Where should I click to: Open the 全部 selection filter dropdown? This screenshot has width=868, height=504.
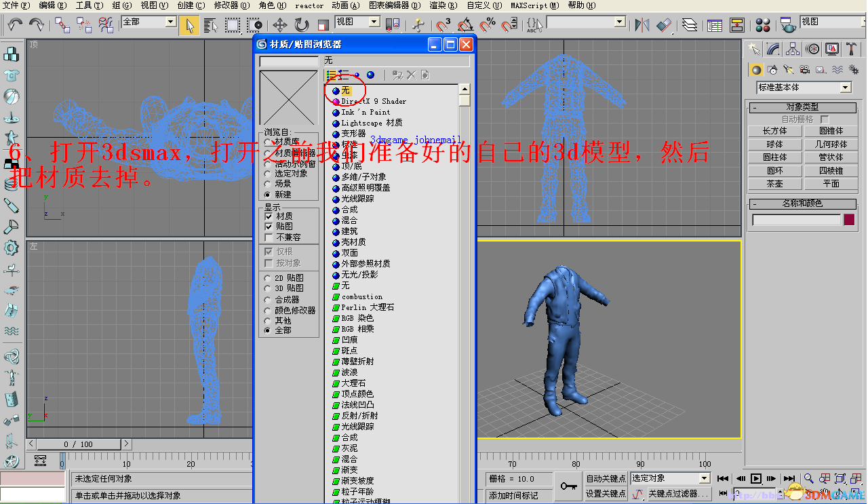click(x=171, y=22)
